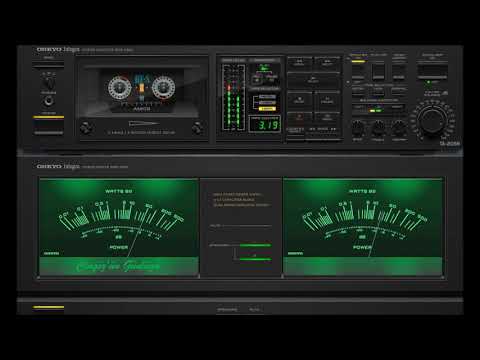Click the blue indicator line on amplifier
The height and width of the screenshot is (360, 480).
pyautogui.click(x=256, y=269)
